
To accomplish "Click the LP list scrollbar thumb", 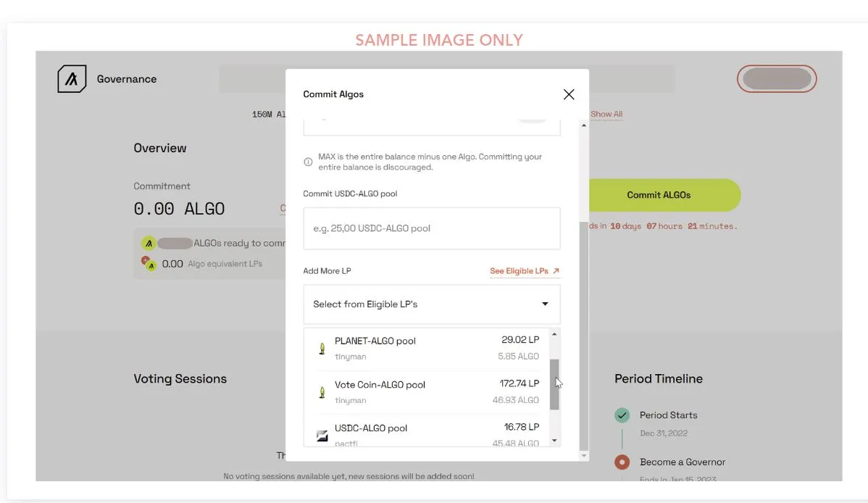I will coord(554,384).
